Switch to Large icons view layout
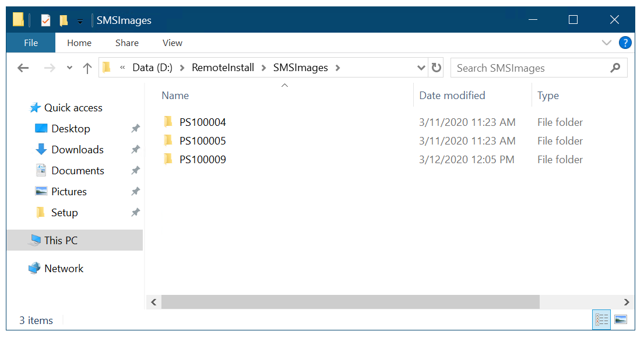The width and height of the screenshot is (644, 338). coord(620,319)
